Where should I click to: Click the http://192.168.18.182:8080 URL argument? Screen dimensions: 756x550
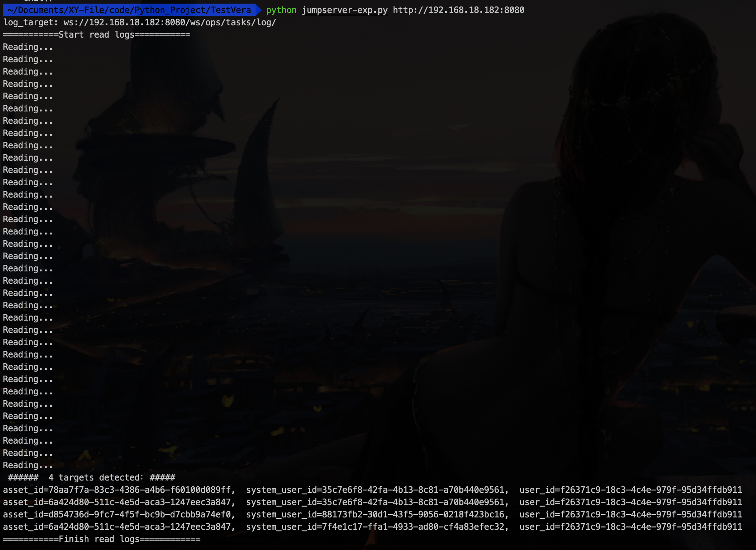pyautogui.click(x=458, y=10)
